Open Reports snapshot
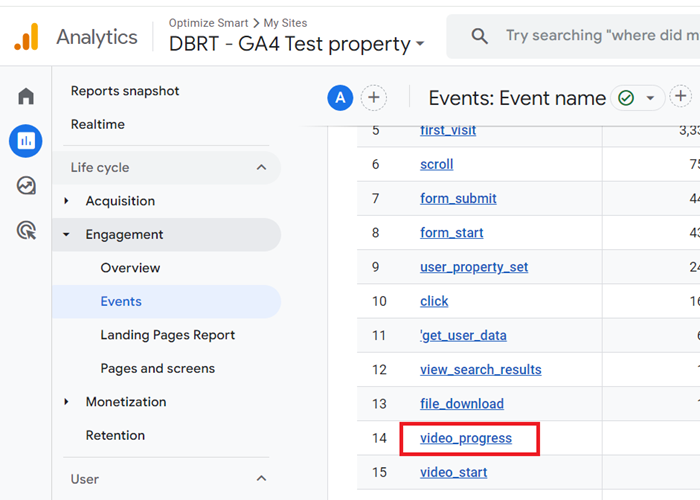This screenshot has height=500, width=700. click(125, 91)
